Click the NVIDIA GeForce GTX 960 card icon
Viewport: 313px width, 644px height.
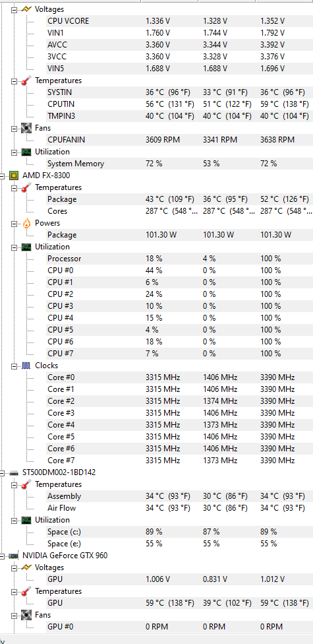[x=14, y=556]
